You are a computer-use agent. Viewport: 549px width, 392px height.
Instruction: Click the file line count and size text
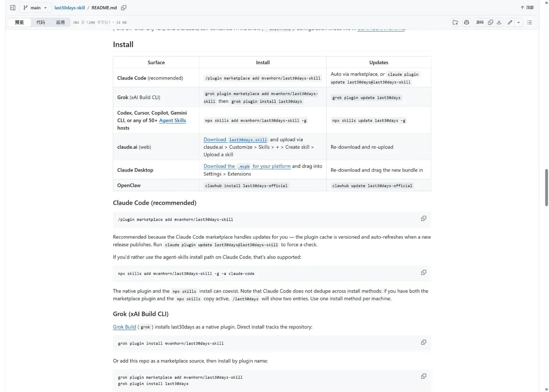tap(100, 22)
